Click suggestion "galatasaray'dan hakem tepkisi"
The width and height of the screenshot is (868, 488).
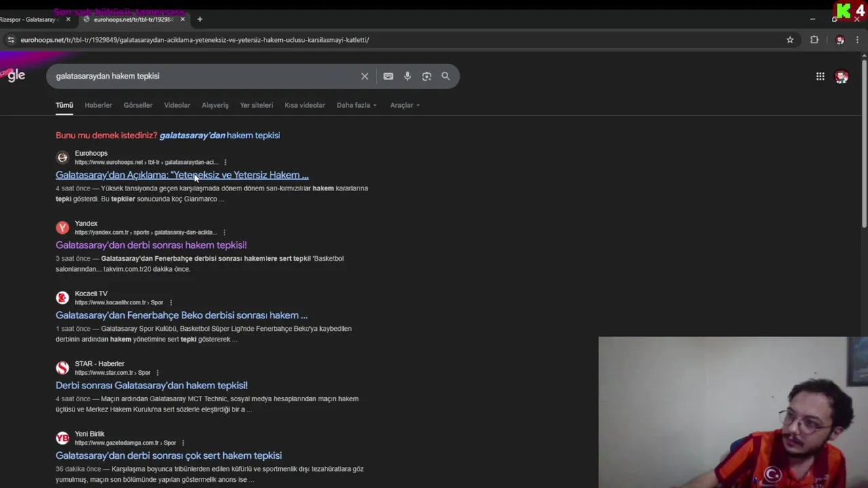[x=220, y=136]
